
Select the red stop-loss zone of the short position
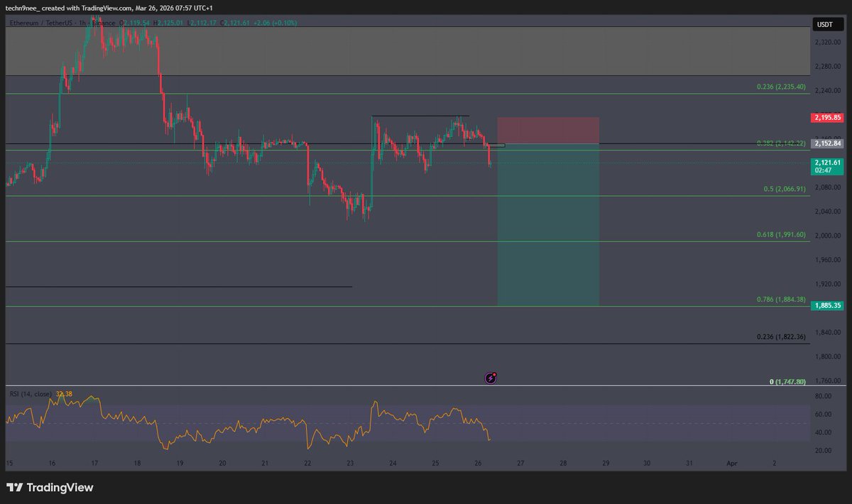pyautogui.click(x=548, y=131)
